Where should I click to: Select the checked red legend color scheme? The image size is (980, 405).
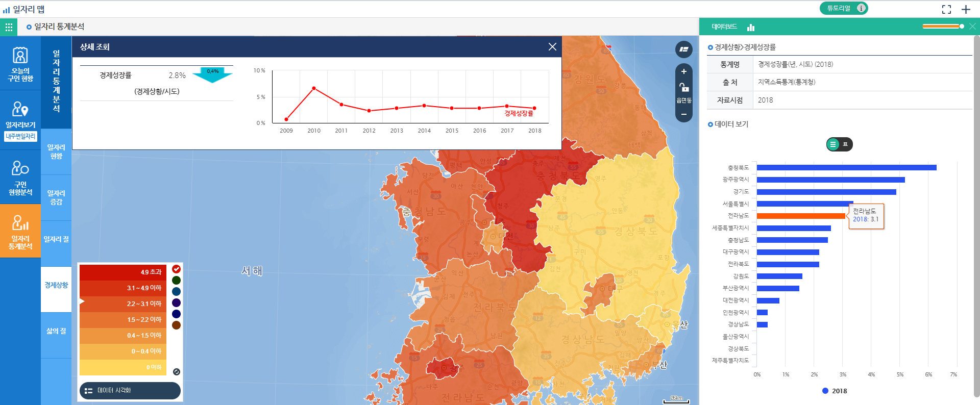[176, 269]
